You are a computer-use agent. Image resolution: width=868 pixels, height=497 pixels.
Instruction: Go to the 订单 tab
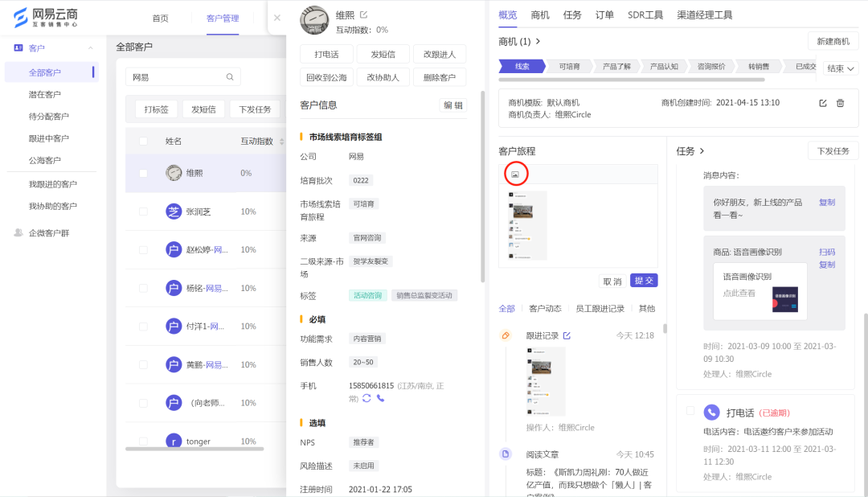point(604,15)
